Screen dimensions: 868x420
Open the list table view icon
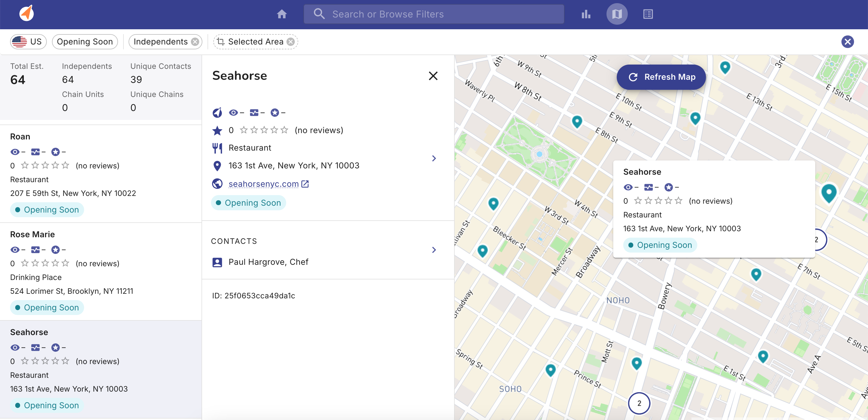[648, 14]
